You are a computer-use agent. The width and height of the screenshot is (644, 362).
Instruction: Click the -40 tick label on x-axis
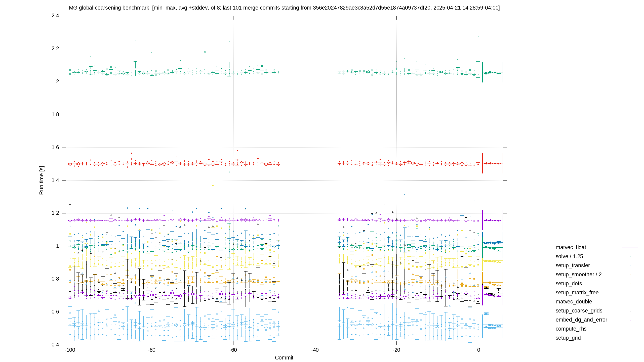[x=315, y=350]
